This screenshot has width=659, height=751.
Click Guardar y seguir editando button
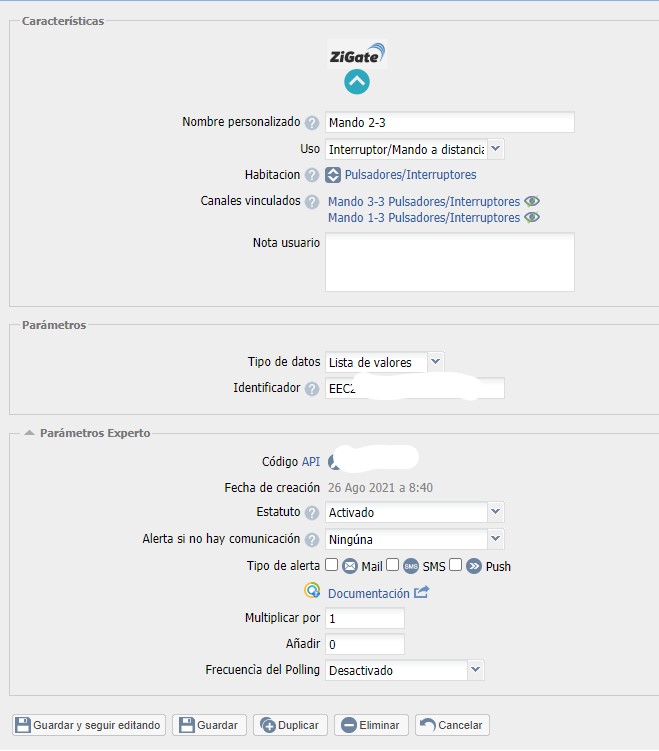89,725
